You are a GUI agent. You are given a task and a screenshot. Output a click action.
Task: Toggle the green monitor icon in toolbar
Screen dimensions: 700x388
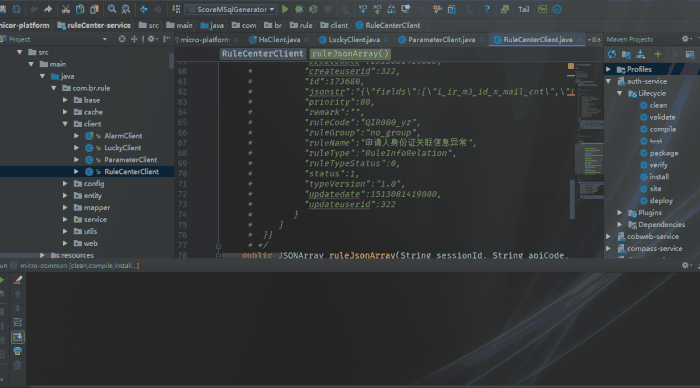click(542, 9)
